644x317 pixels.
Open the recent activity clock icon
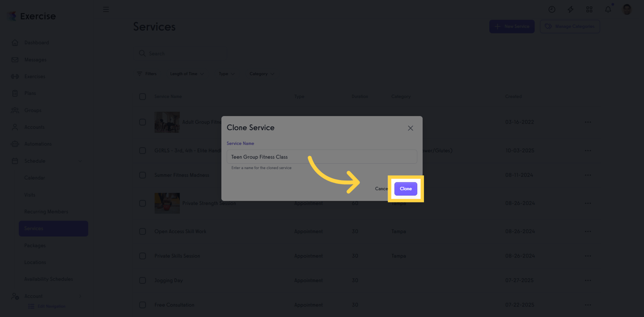point(552,9)
